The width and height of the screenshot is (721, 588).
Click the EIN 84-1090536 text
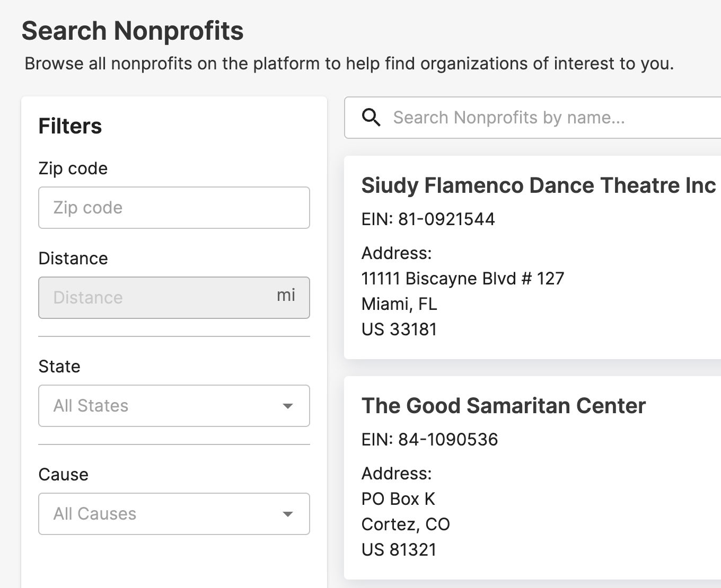point(429,440)
